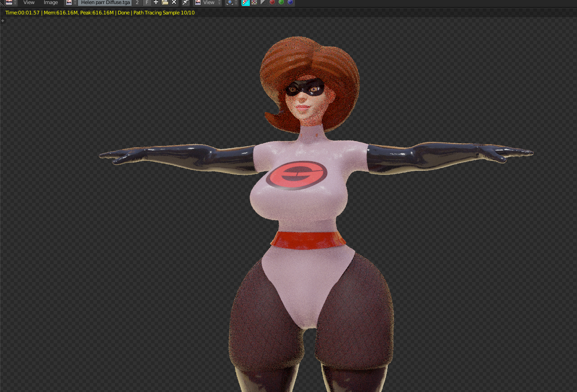
Task: Toggle the blue channel display
Action: 290,2
